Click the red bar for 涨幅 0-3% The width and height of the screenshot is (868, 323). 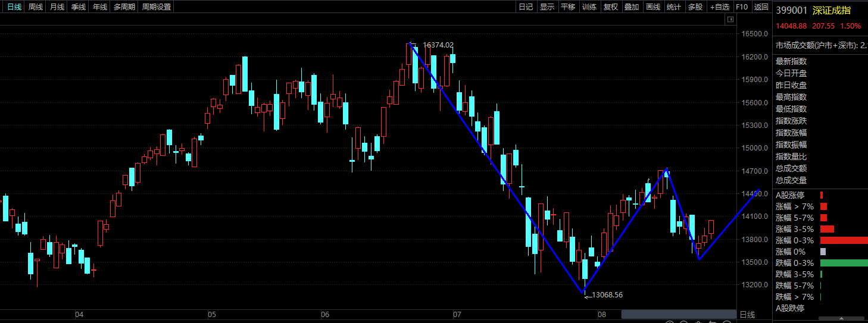[844, 240]
